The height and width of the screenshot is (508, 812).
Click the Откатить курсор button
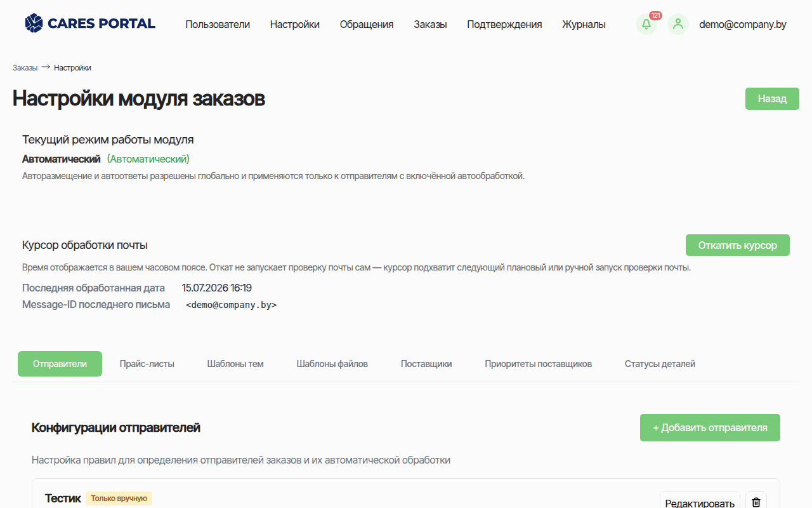738,245
